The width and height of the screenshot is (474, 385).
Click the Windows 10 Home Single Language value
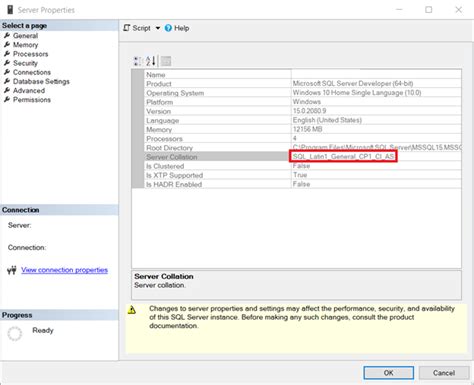pos(357,93)
